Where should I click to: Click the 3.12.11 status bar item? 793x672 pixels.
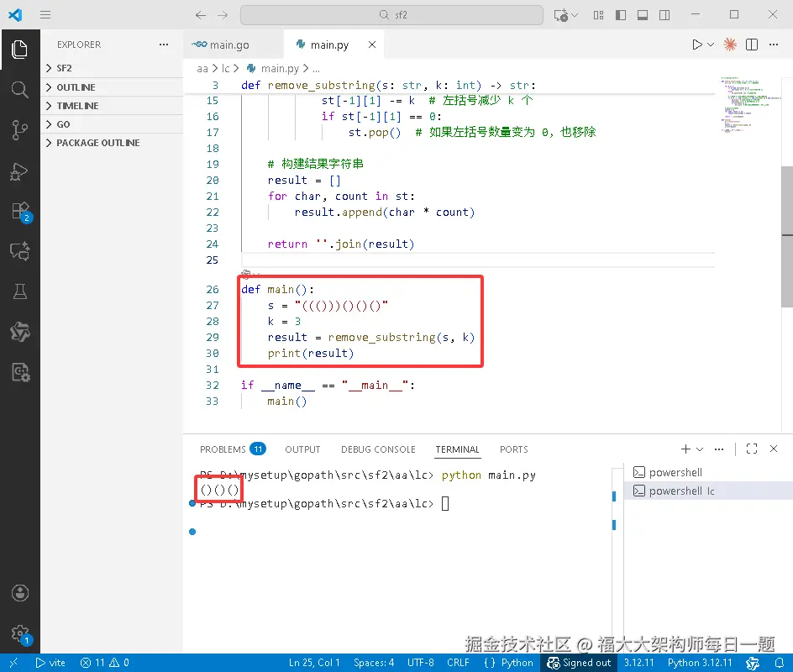click(x=638, y=663)
